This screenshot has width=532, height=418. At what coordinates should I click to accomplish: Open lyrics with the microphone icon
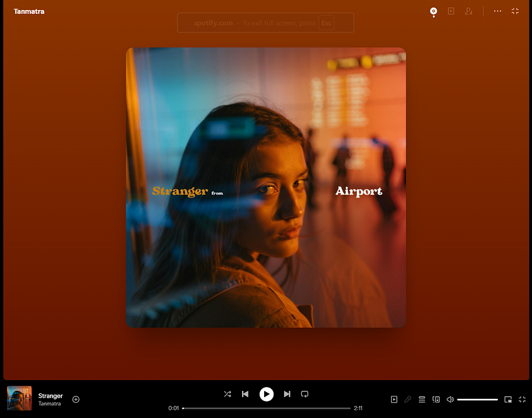point(408,399)
